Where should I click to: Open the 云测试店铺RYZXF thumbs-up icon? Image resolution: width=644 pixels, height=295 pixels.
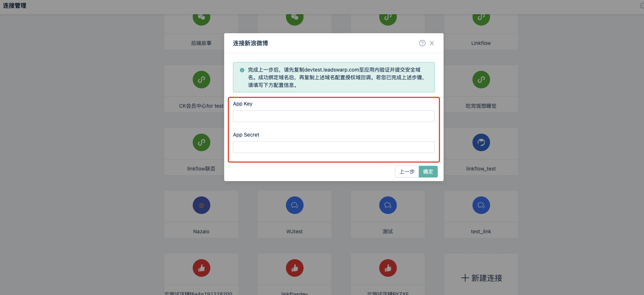pos(388,268)
